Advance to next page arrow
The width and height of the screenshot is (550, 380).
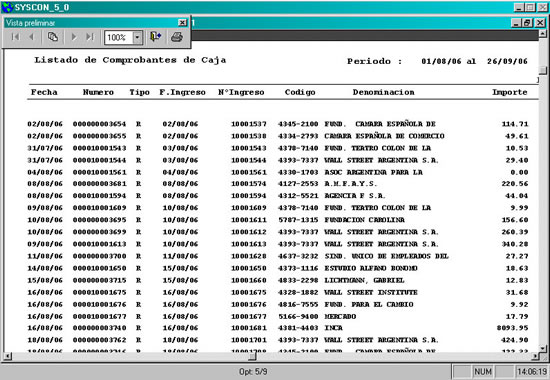pos(74,37)
